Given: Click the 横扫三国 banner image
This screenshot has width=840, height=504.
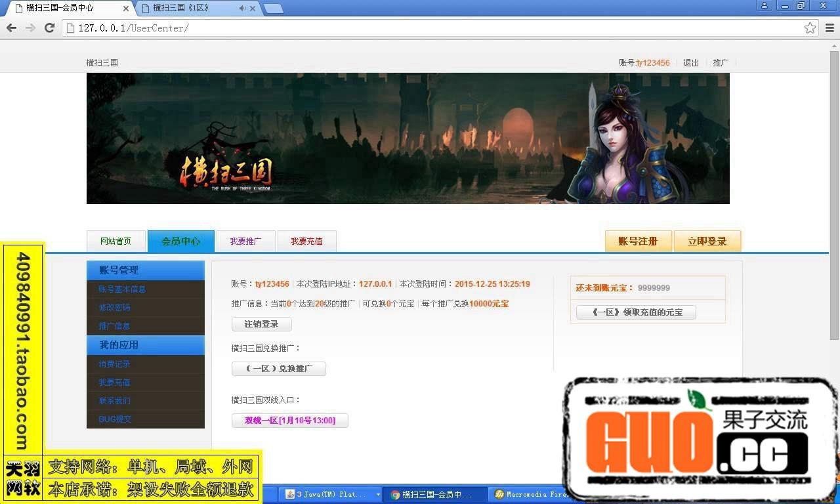Looking at the screenshot, I should (x=408, y=138).
